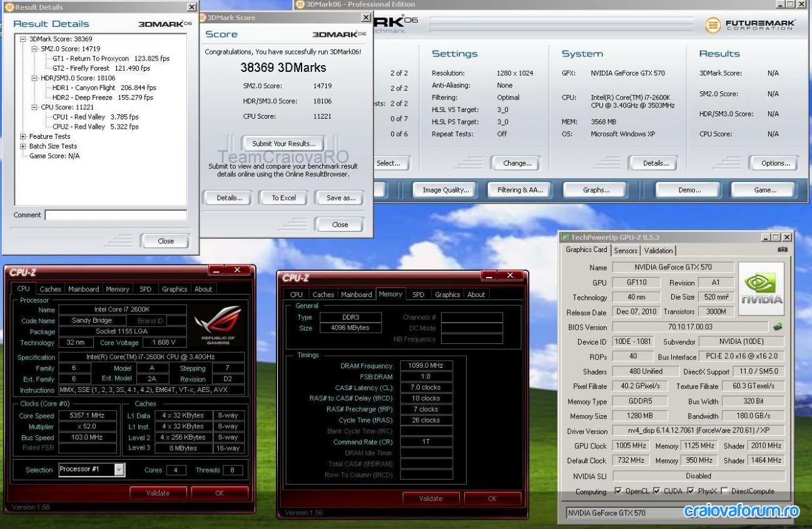This screenshot has height=529, width=812.
Task: Toggle the CUDA checkbox in GPU-Z
Action: coord(656,491)
